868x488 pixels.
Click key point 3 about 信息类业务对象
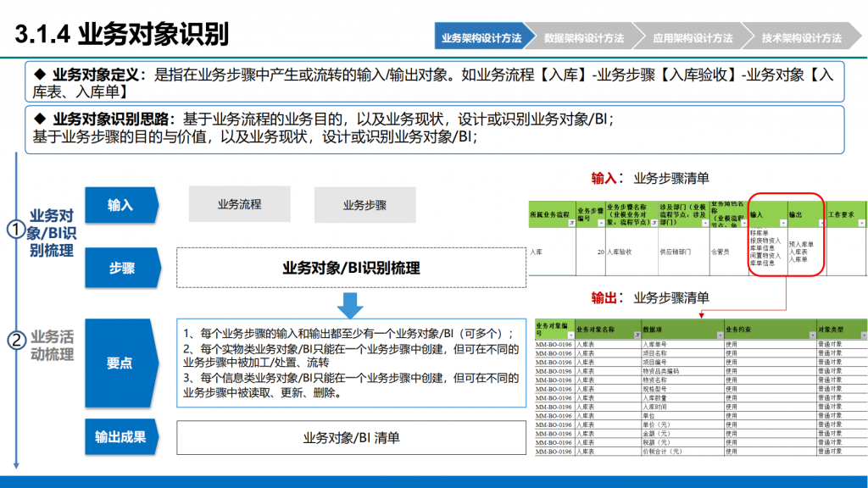click(x=351, y=385)
